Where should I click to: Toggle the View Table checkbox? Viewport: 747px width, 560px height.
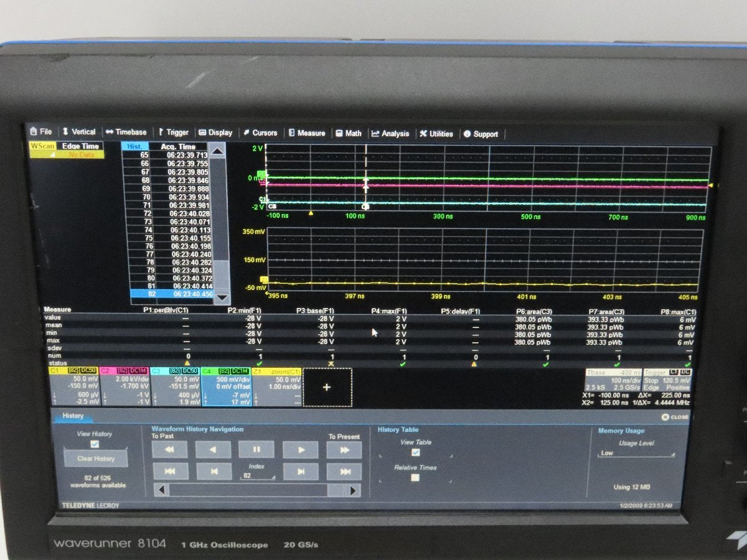coord(416,452)
